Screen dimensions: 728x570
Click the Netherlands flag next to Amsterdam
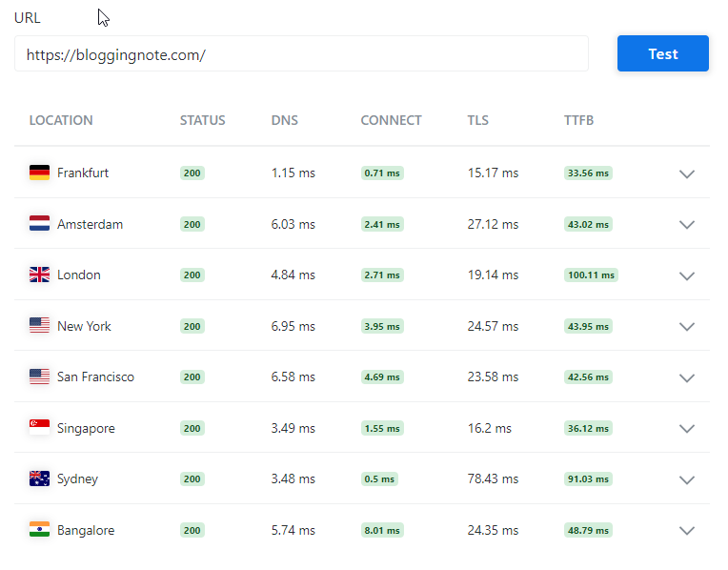tap(39, 223)
